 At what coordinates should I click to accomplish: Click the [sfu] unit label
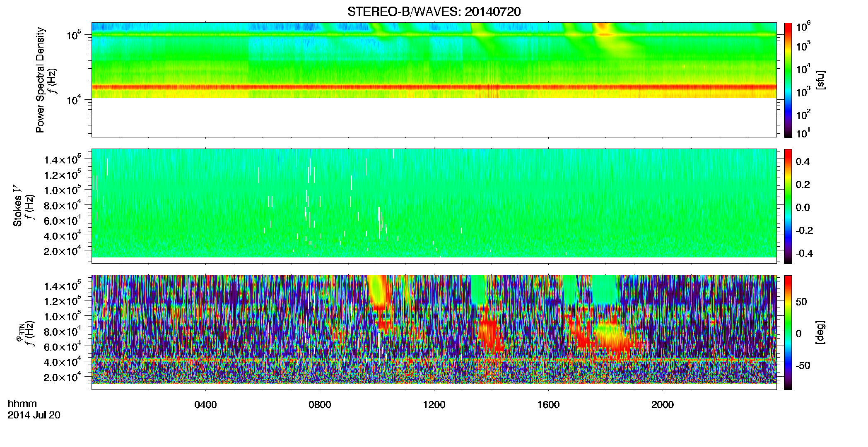[820, 80]
